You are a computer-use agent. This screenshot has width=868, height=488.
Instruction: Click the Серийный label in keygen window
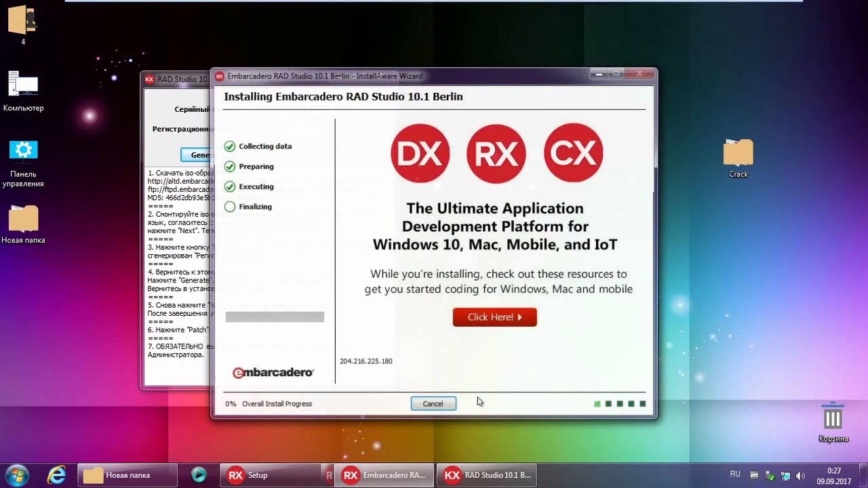tap(192, 109)
